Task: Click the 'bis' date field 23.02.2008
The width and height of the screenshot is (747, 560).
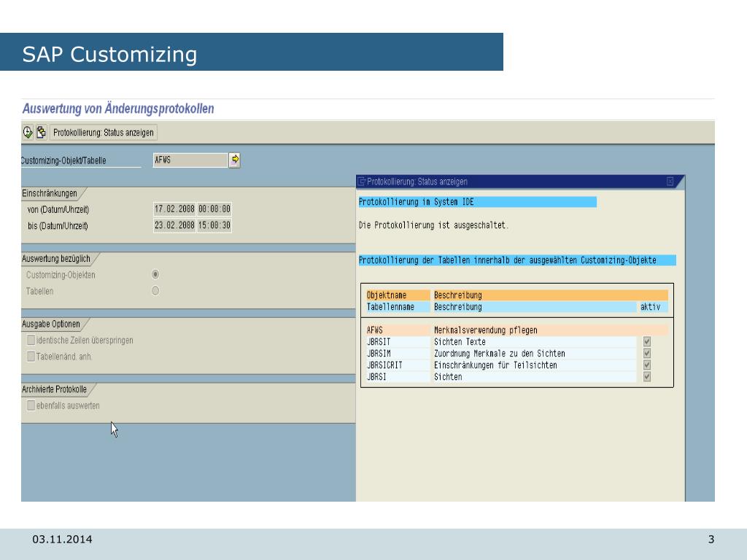Action: coord(174,225)
